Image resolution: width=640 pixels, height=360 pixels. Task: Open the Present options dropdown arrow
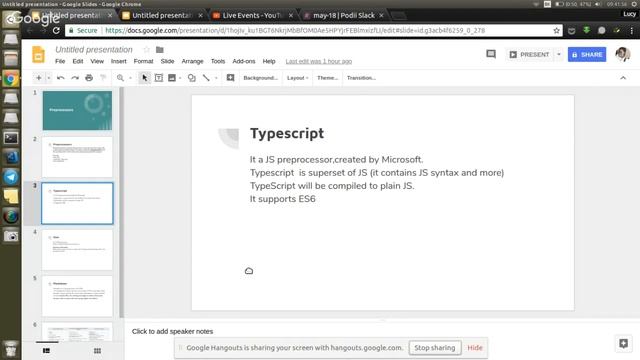coord(559,54)
